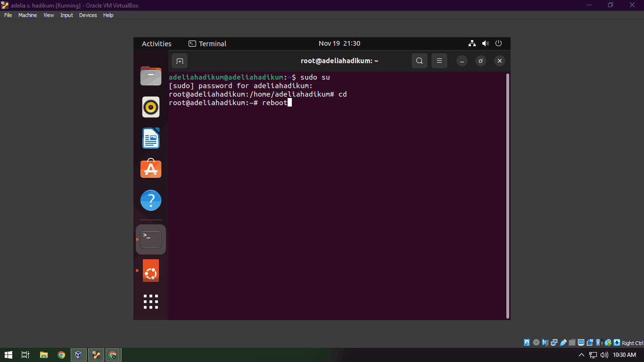Open the terminal search button

click(x=420, y=61)
